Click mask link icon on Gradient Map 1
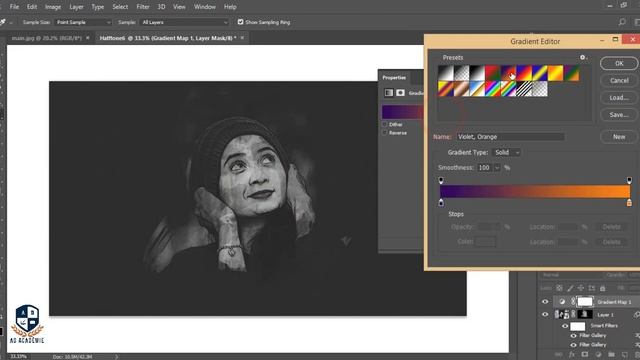The width and height of the screenshot is (640, 360). point(573,302)
